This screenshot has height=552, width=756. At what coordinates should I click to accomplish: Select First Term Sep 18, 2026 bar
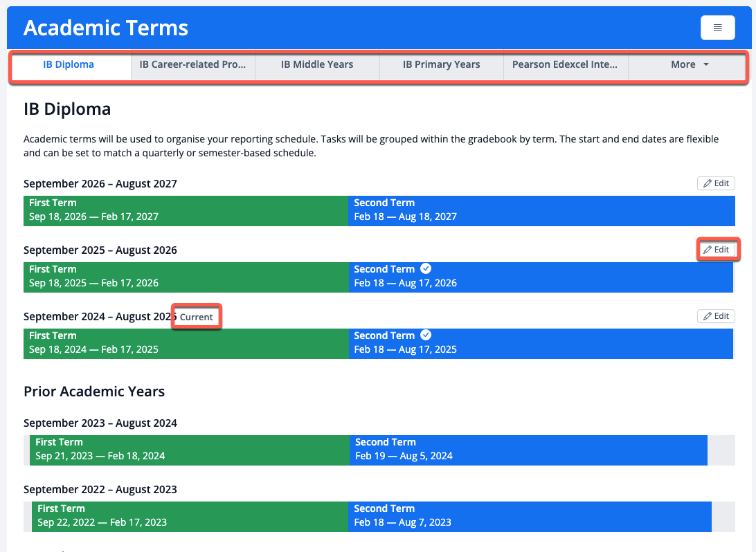tap(186, 210)
